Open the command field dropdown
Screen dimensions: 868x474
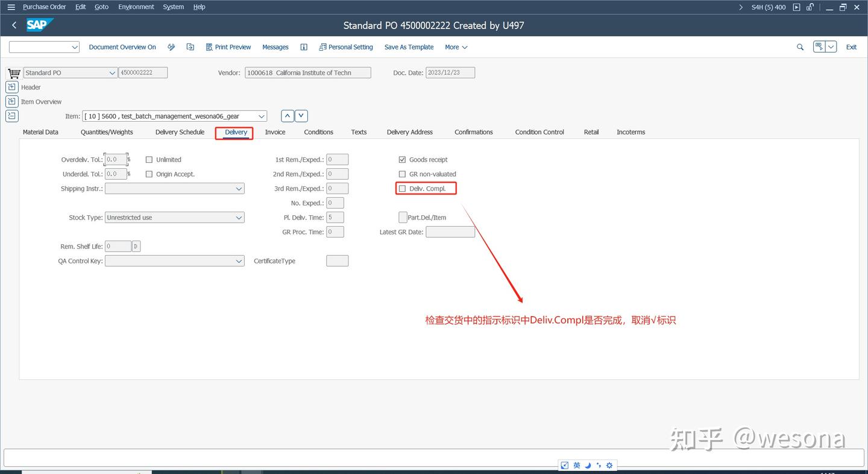coord(75,47)
